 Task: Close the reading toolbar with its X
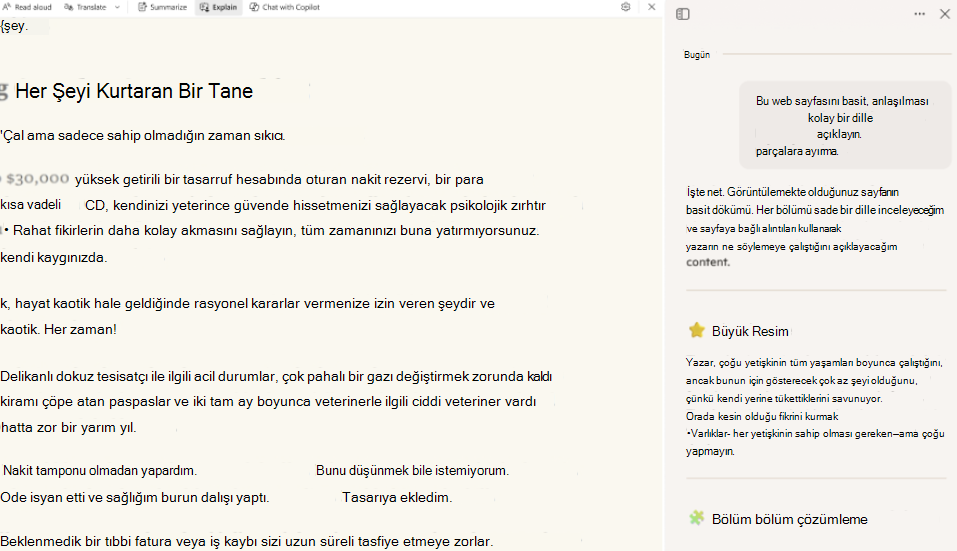click(651, 7)
